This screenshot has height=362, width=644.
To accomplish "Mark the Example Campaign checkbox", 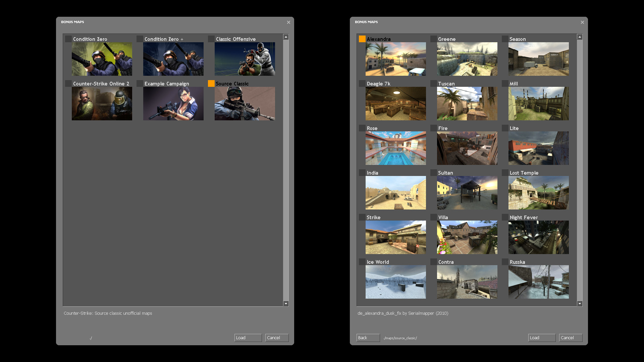I will (x=140, y=83).
